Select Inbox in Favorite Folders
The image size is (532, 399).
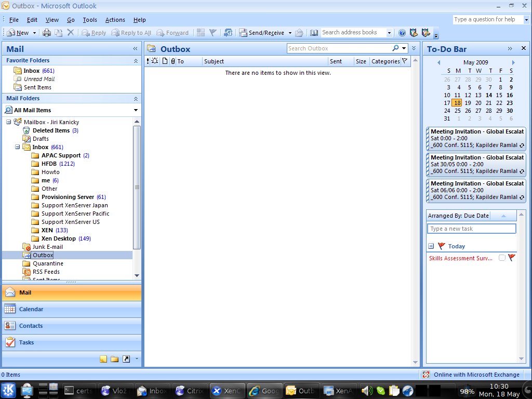click(34, 71)
